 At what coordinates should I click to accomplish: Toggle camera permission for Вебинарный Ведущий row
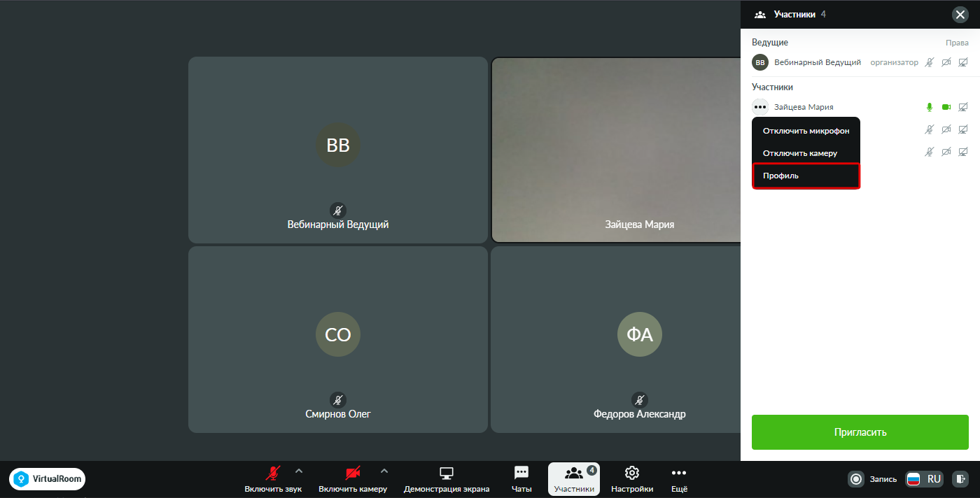946,62
